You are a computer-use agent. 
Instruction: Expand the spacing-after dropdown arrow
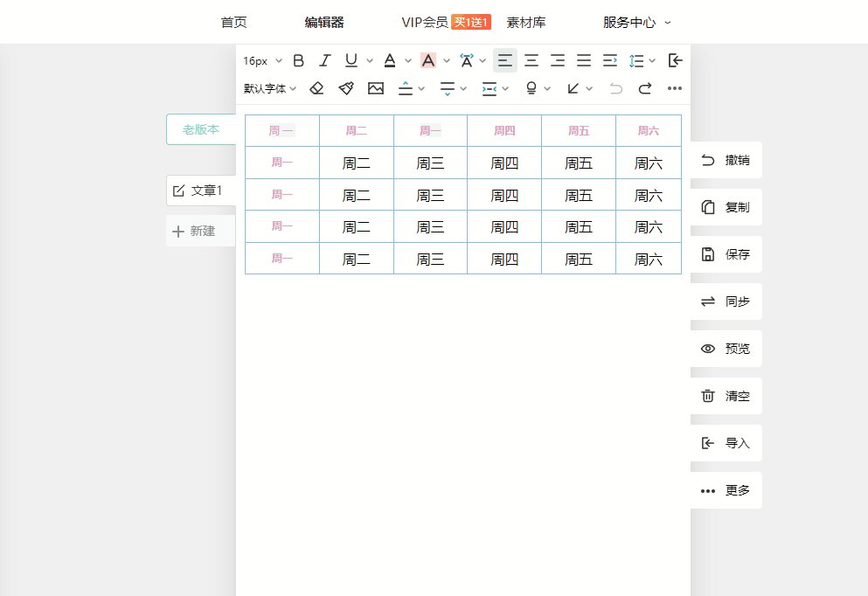[x=463, y=88]
